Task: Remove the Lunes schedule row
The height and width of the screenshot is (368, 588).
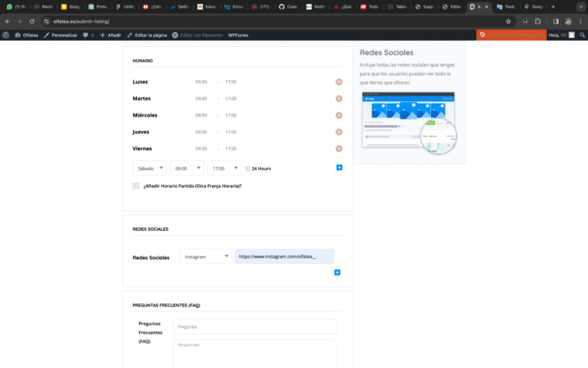Action: 338,82
